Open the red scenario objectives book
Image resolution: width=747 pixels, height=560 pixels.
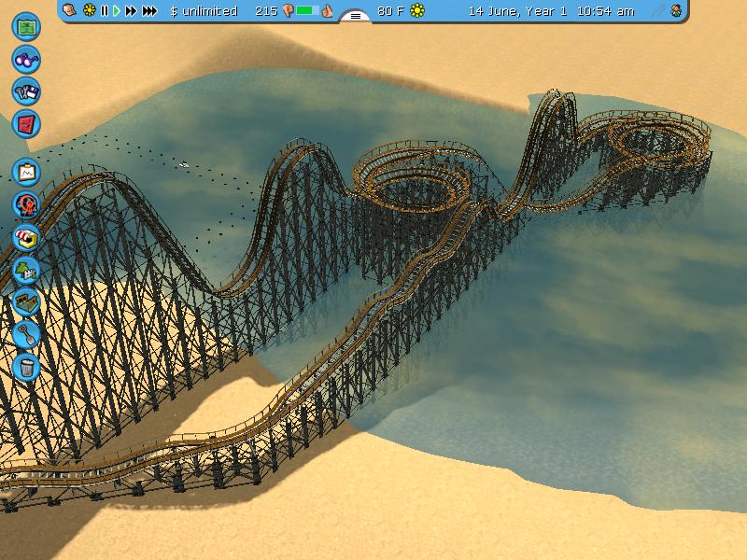click(26, 124)
